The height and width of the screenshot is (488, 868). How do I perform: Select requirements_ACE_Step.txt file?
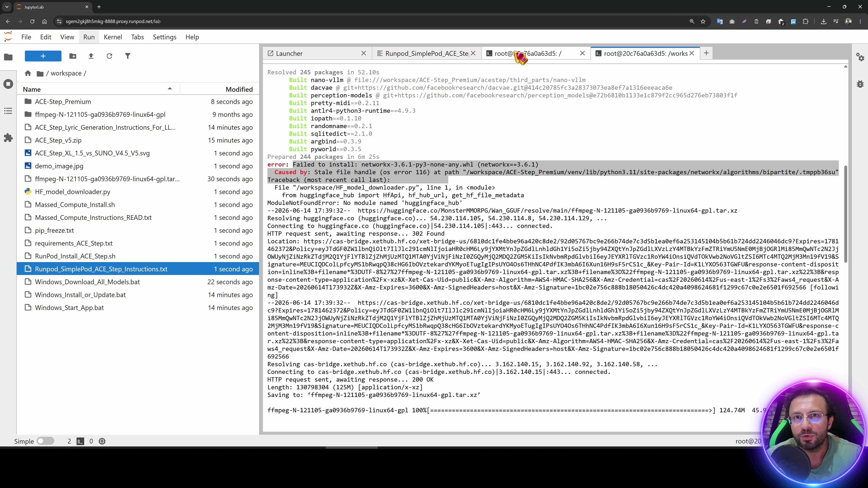point(138,243)
